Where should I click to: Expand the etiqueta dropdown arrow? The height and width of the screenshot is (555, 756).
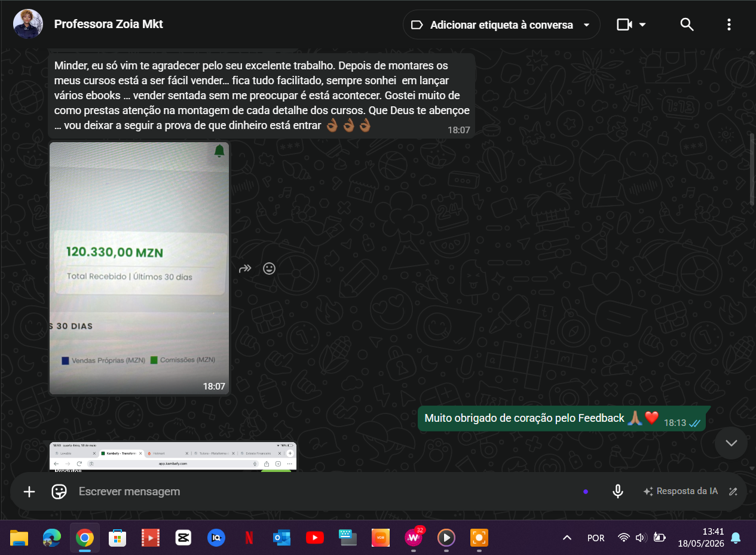pos(586,25)
